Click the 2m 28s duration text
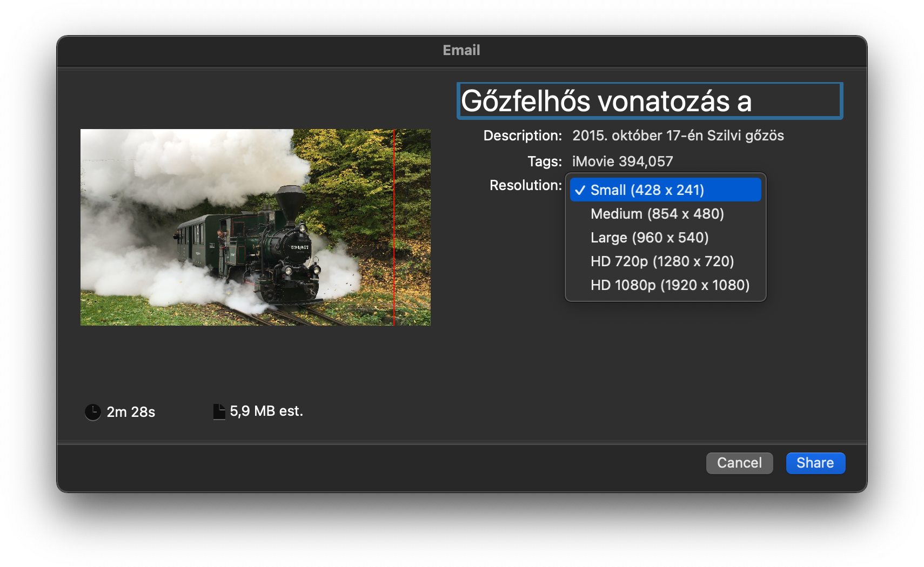Image resolution: width=924 pixels, height=567 pixels. (x=131, y=412)
